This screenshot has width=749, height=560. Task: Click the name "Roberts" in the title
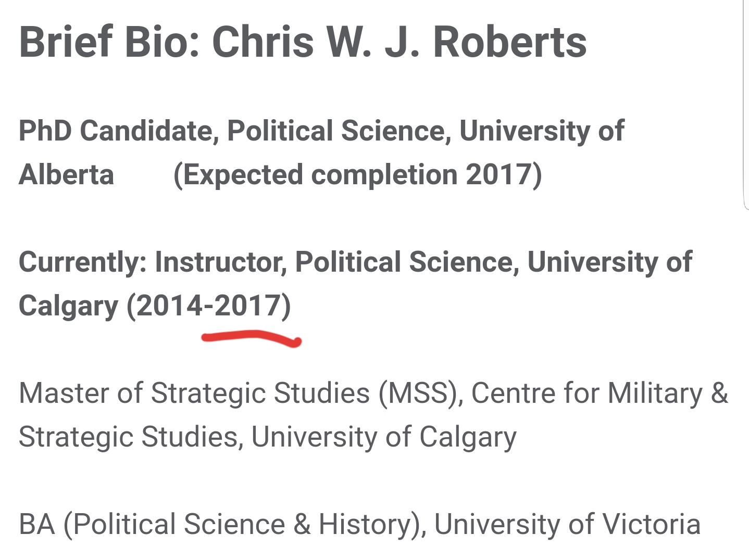tap(510, 42)
